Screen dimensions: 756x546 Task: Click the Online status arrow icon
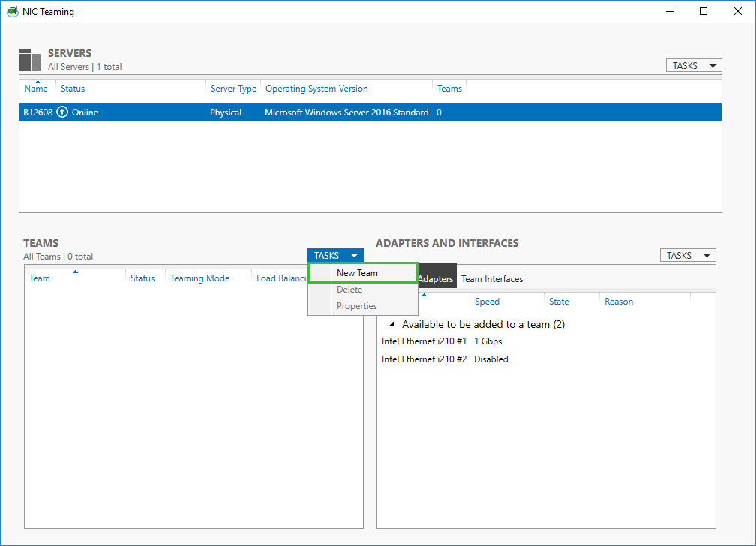click(62, 112)
